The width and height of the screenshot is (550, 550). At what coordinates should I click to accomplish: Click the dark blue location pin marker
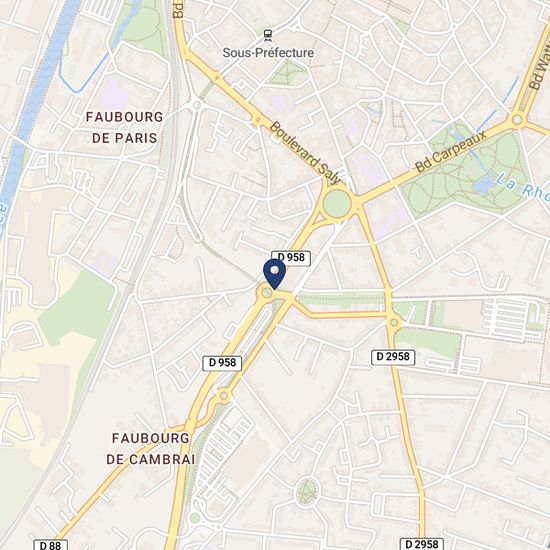point(274,274)
